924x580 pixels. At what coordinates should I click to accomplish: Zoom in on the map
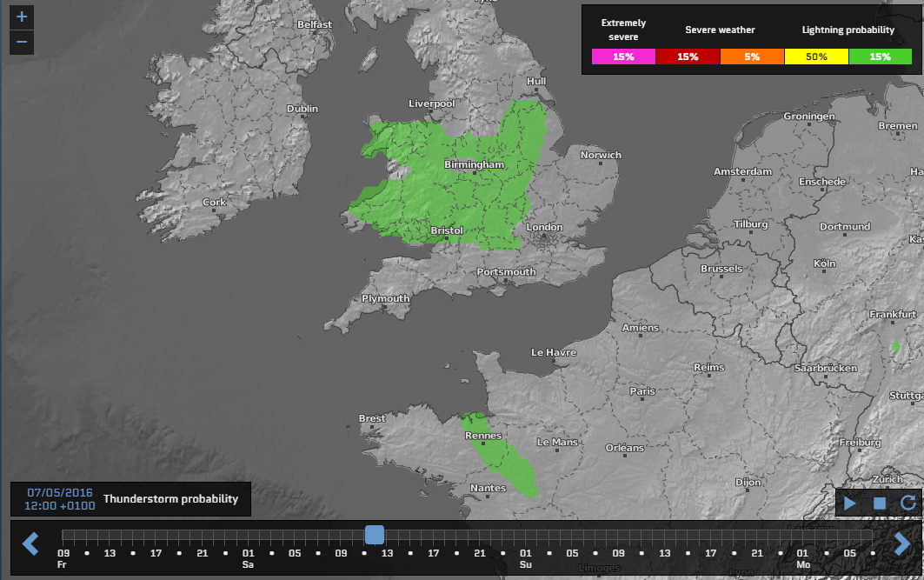coord(21,15)
